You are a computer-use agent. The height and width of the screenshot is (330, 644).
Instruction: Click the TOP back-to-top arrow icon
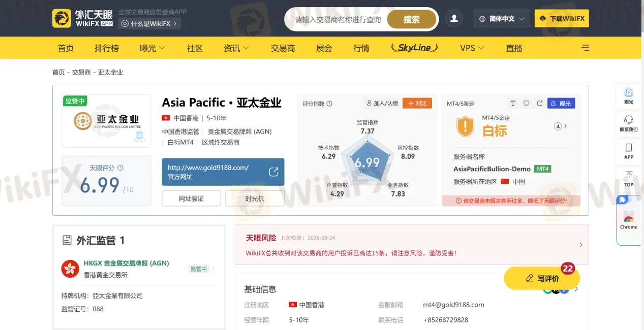point(629,175)
